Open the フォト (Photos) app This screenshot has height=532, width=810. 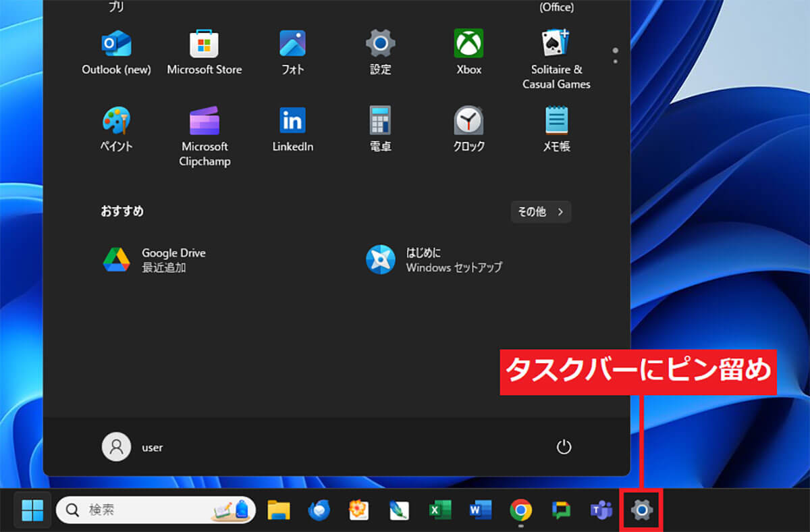pyautogui.click(x=292, y=53)
